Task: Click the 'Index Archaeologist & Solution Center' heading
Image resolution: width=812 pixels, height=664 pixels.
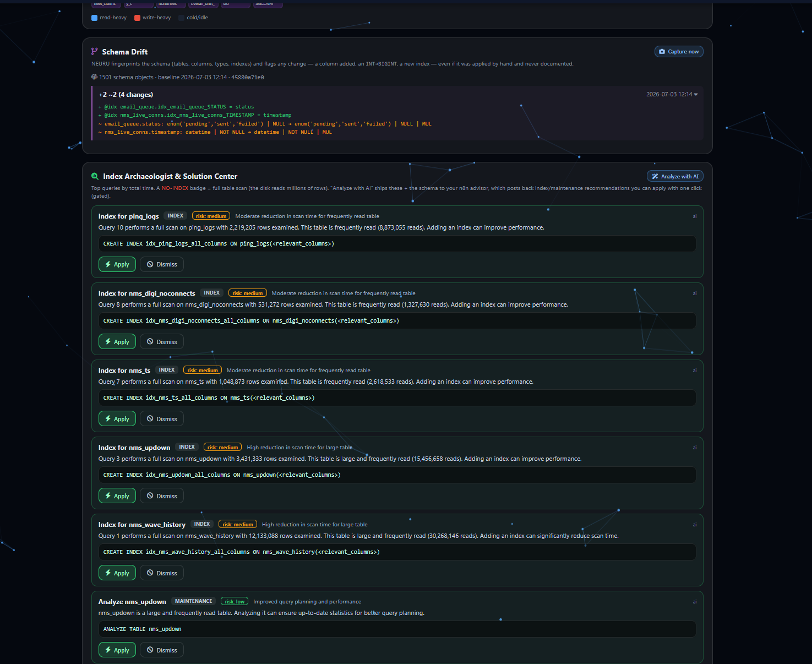Action: pyautogui.click(x=170, y=176)
